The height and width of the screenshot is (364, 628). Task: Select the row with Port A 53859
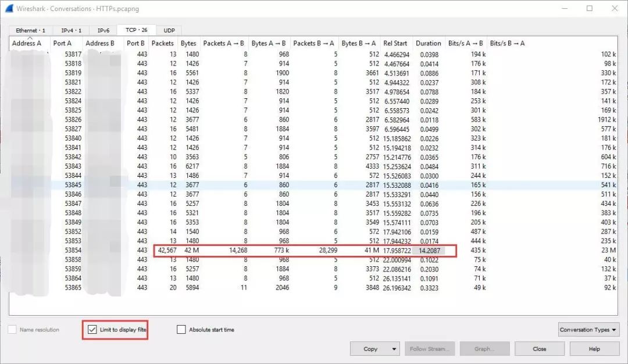[313, 269]
